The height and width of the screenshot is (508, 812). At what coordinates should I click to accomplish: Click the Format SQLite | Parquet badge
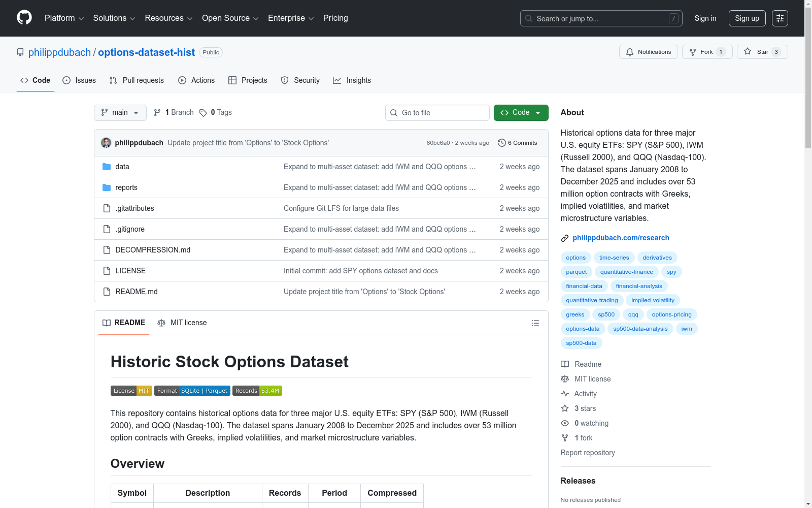point(192,391)
